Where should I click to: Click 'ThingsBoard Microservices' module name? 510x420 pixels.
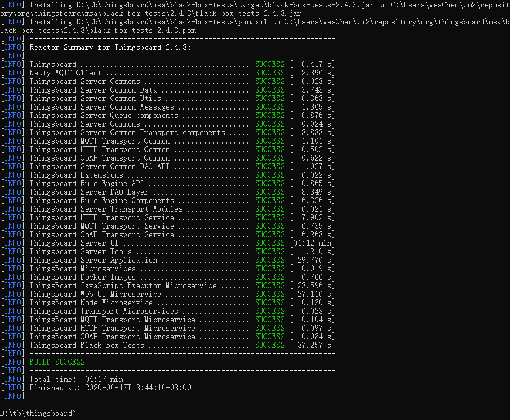coord(83,268)
